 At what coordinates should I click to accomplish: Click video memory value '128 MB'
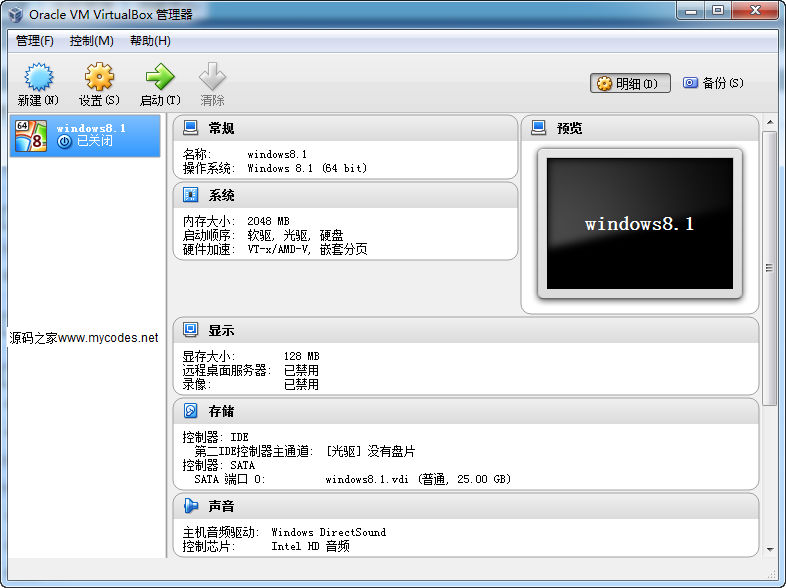click(301, 356)
